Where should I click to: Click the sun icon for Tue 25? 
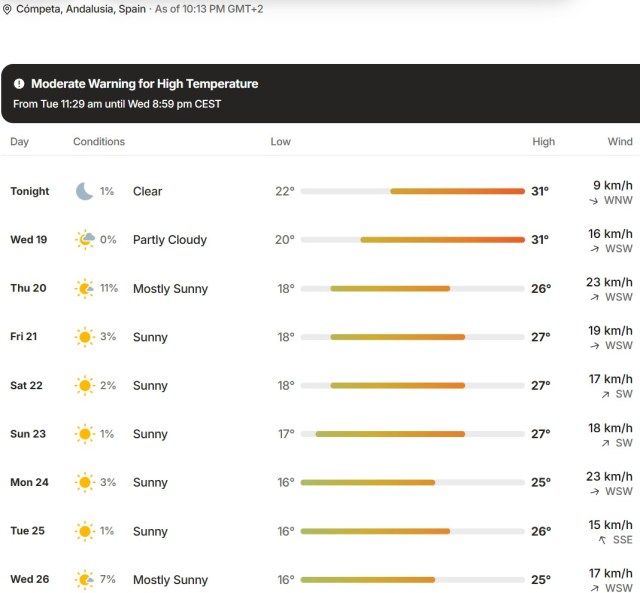(84, 531)
